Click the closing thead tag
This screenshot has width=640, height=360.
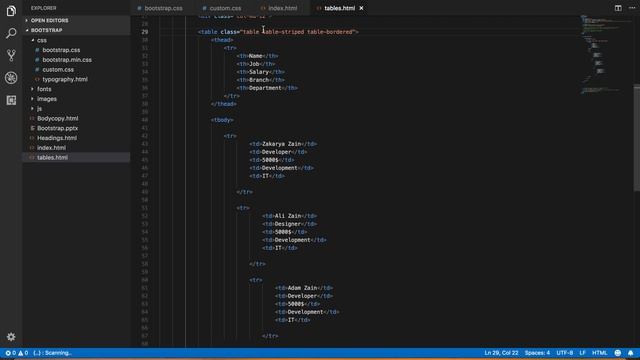pyautogui.click(x=224, y=104)
